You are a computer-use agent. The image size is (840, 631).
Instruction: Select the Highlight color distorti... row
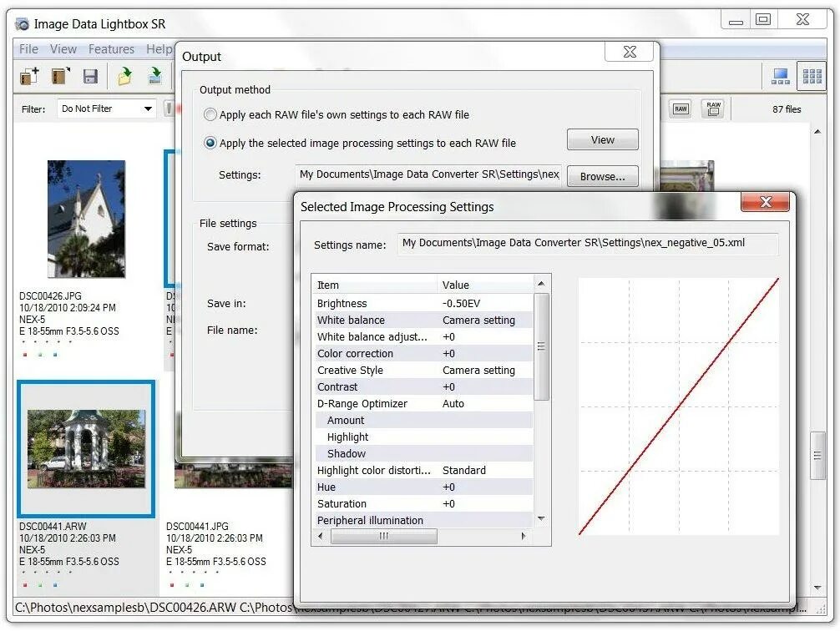pyautogui.click(x=423, y=470)
